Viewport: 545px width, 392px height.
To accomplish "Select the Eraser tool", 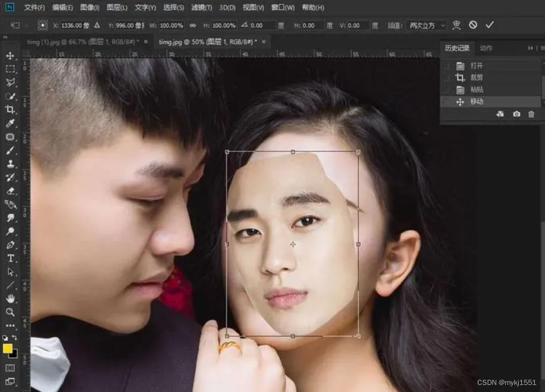I will (10, 191).
